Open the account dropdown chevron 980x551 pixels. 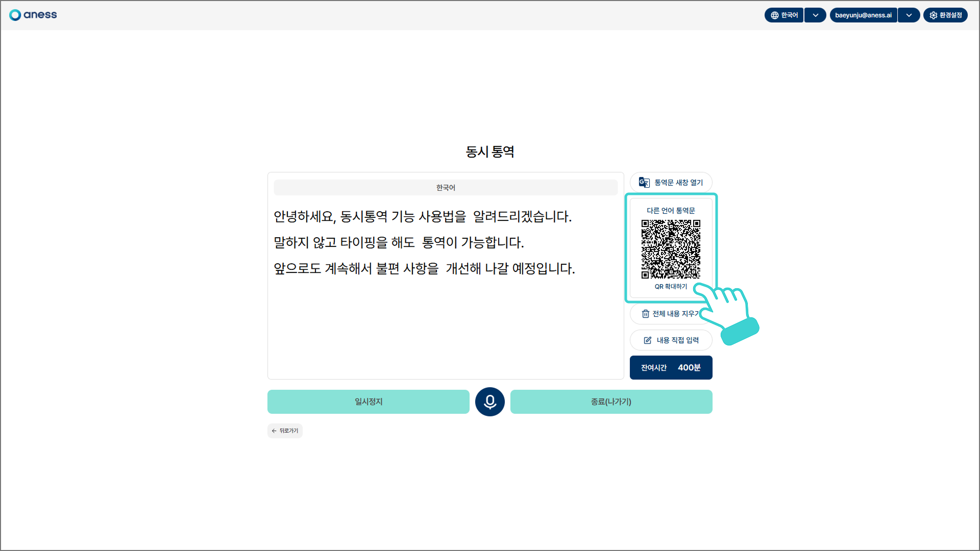pyautogui.click(x=909, y=15)
